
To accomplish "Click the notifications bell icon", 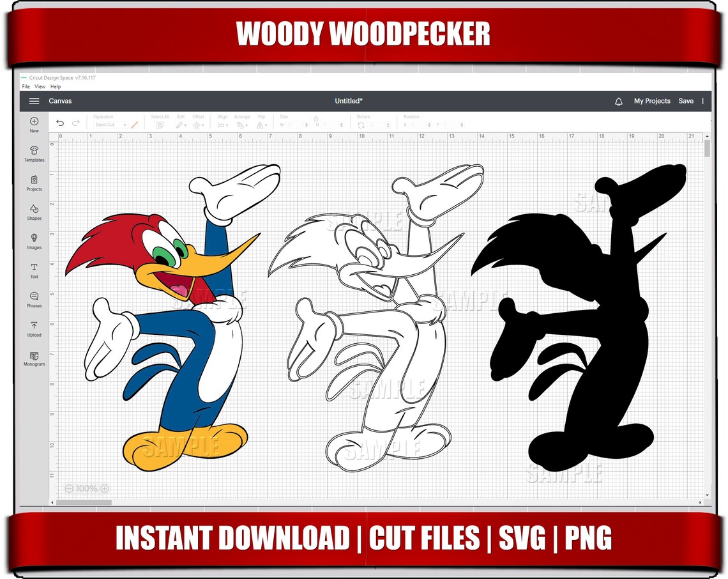I will (x=618, y=101).
